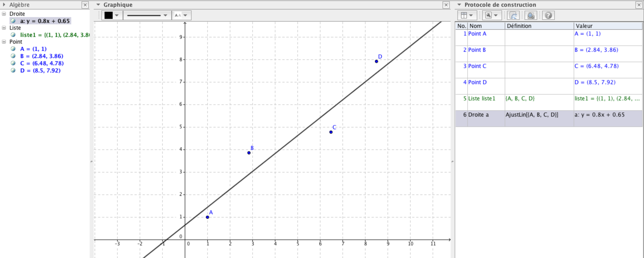Select 'Point A' cell in the protocol
The height and width of the screenshot is (258, 644).
[x=486, y=37]
